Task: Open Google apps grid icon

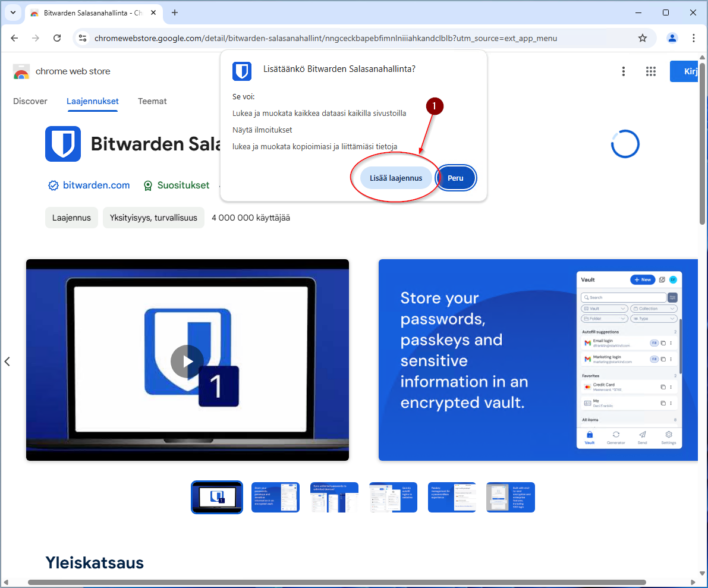Action: (651, 71)
